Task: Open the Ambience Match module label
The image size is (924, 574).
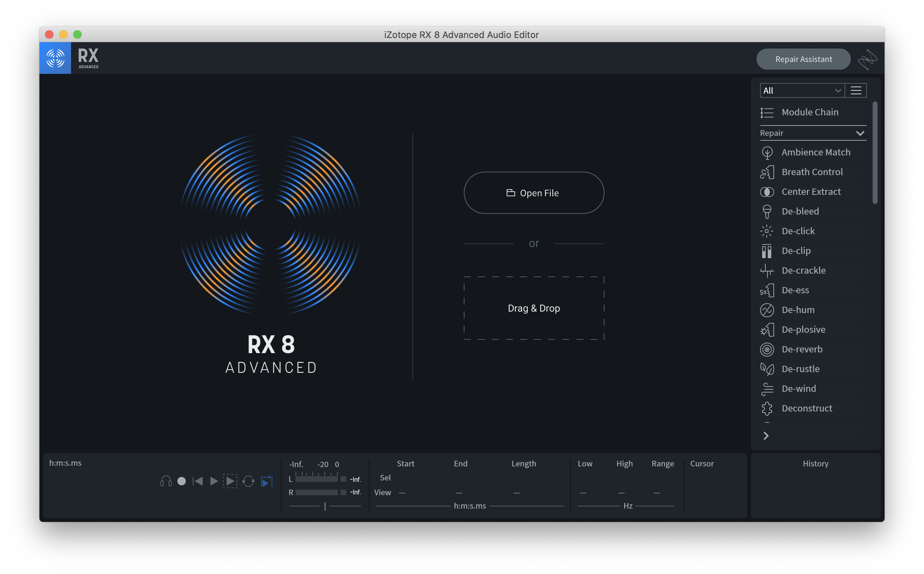Action: (x=816, y=152)
